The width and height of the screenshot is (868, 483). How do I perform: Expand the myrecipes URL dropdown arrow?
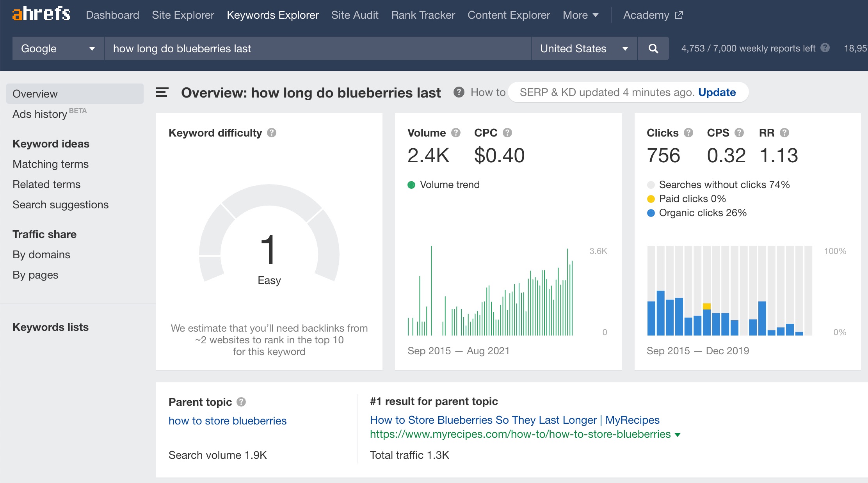[x=678, y=435]
